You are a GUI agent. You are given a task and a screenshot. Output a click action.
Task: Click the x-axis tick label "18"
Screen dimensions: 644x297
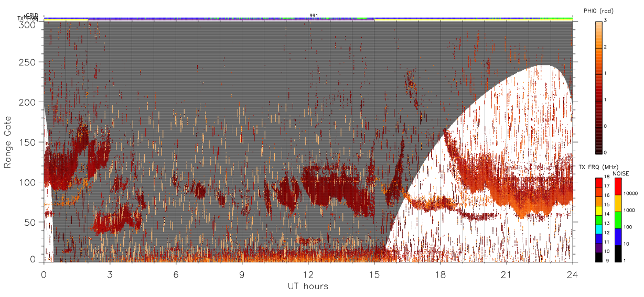[440, 274]
